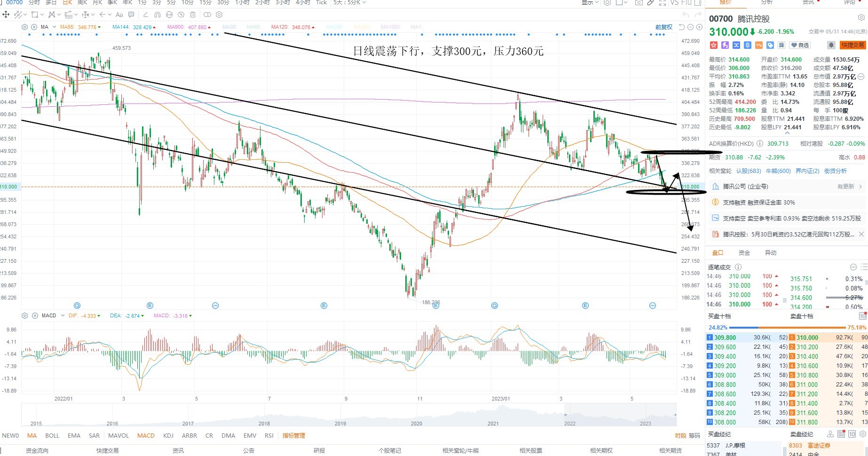This screenshot has height=456, width=868.
Task: Hide all drawings with eye-slash icon
Action: [181, 15]
